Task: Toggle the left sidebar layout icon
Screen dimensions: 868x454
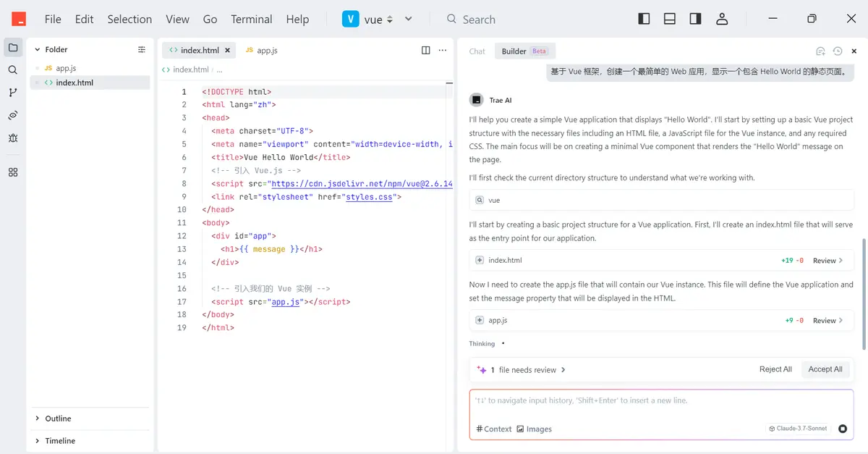Action: pos(644,19)
